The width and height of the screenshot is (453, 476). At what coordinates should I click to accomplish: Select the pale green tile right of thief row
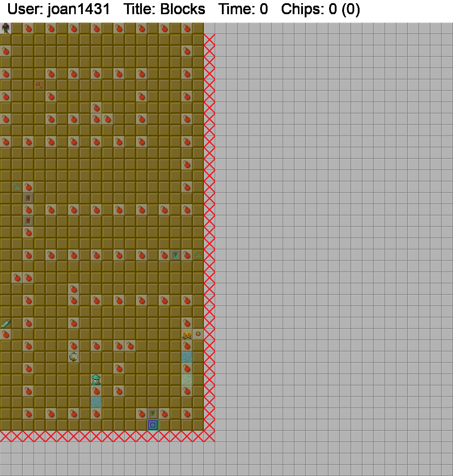click(x=187, y=380)
